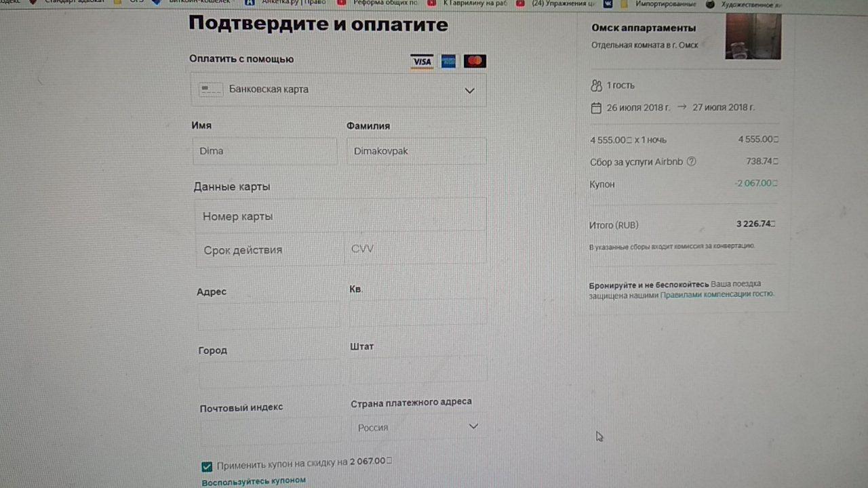Click the Omsk apartment listing thumbnail
868x488 pixels.
(753, 37)
